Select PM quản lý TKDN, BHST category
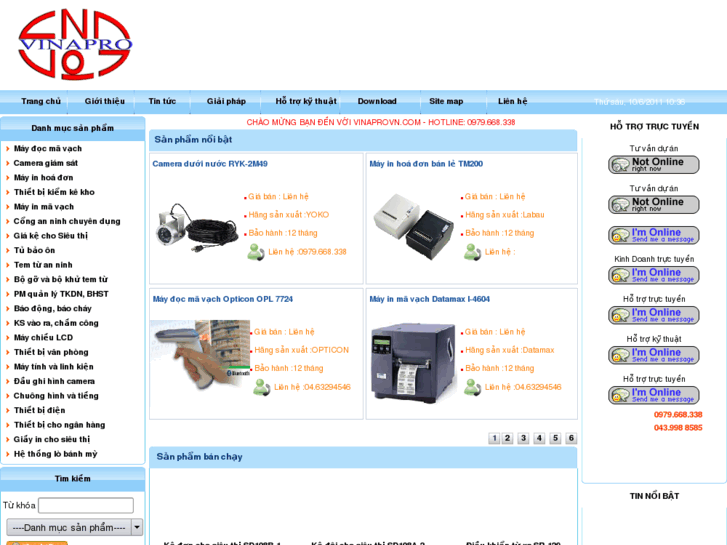The width and height of the screenshot is (727, 545). tap(61, 294)
